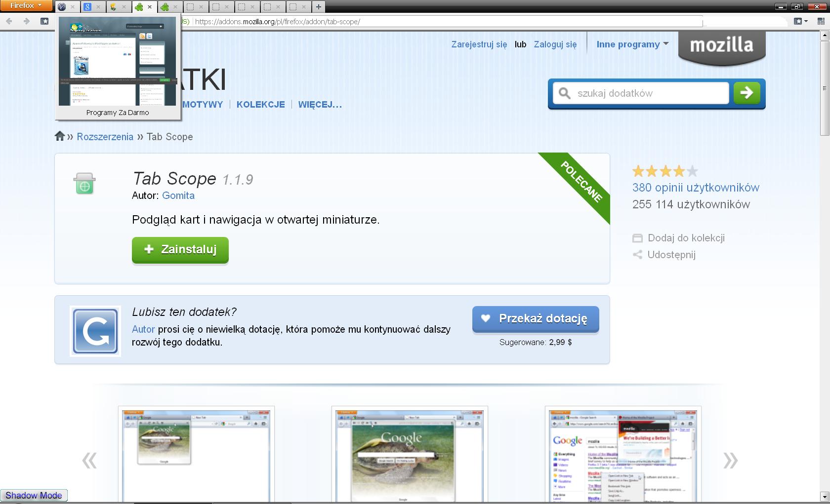Click Zaloguj się link
The image size is (830, 504).
555,44
